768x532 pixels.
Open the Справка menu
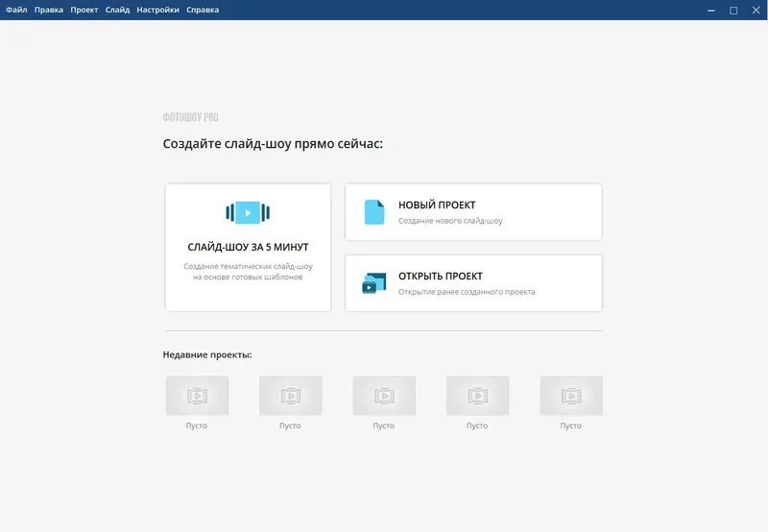203,10
